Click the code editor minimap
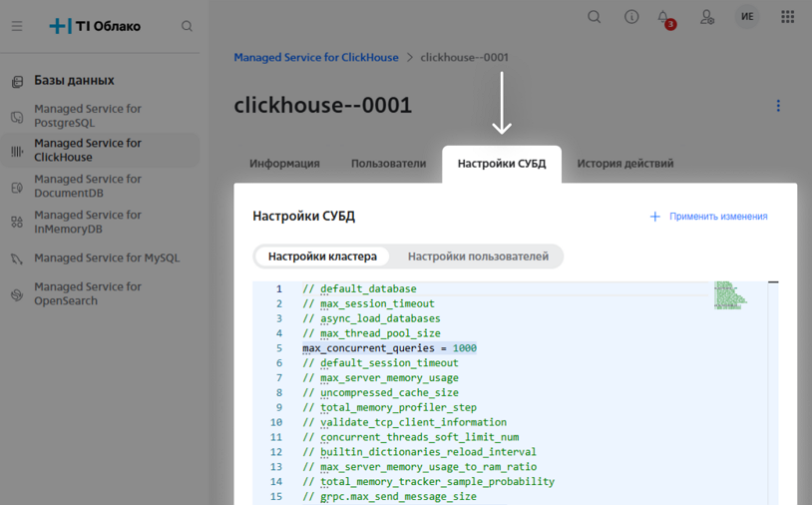The width and height of the screenshot is (812, 505). [x=730, y=296]
